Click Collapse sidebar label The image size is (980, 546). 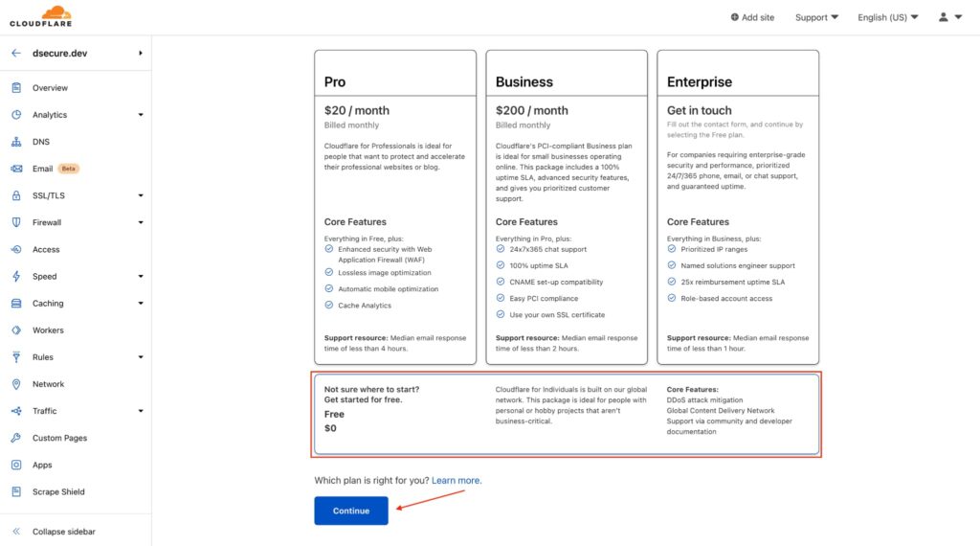(x=64, y=531)
